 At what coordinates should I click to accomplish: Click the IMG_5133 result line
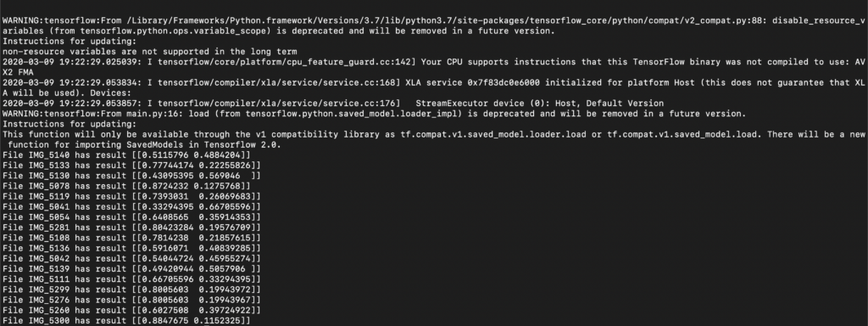131,166
